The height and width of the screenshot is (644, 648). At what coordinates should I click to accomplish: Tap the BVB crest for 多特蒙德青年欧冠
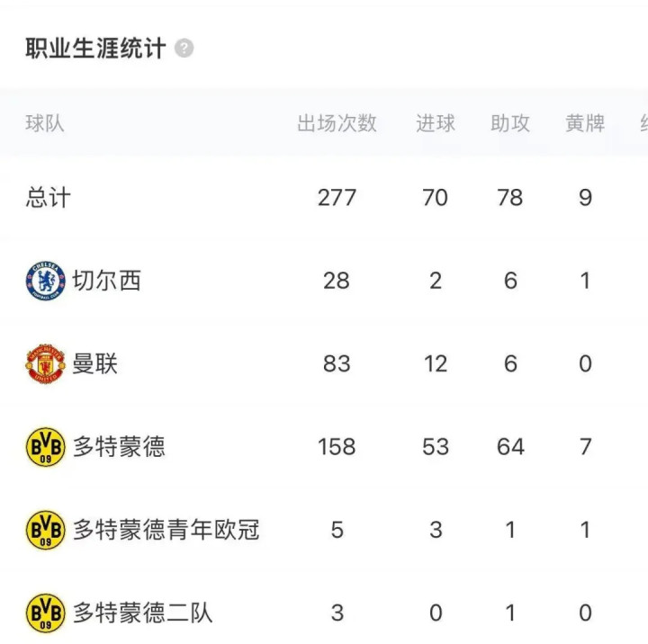pos(46,530)
